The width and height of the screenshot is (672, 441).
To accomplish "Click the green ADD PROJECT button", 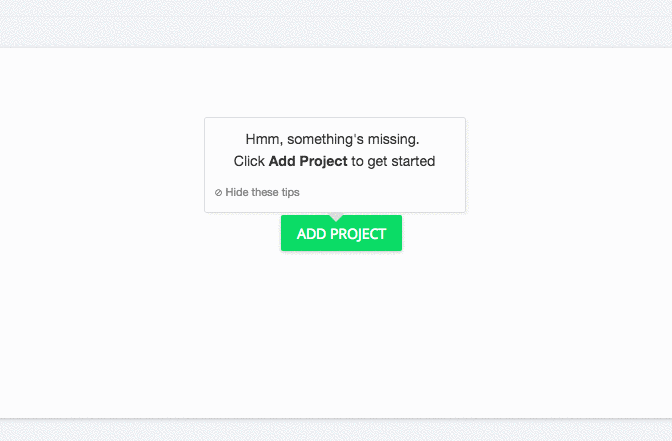I will (x=341, y=233).
